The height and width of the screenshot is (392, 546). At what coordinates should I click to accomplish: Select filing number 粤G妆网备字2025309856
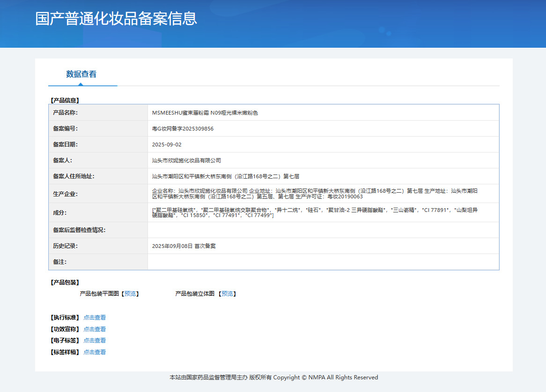183,129
